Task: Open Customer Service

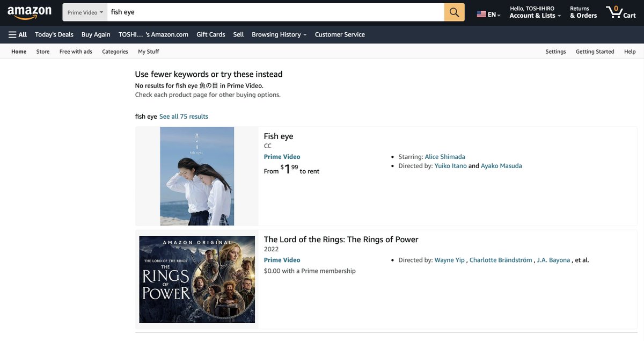Action: click(340, 34)
